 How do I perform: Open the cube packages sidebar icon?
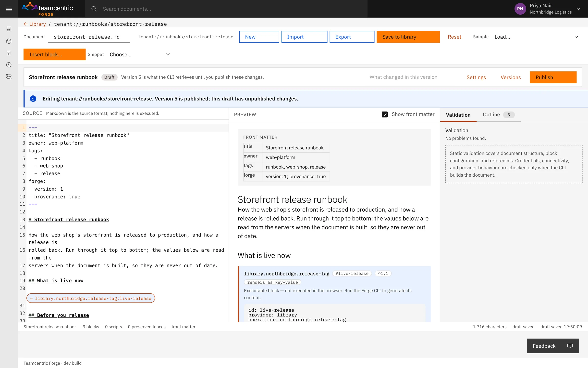[9, 41]
